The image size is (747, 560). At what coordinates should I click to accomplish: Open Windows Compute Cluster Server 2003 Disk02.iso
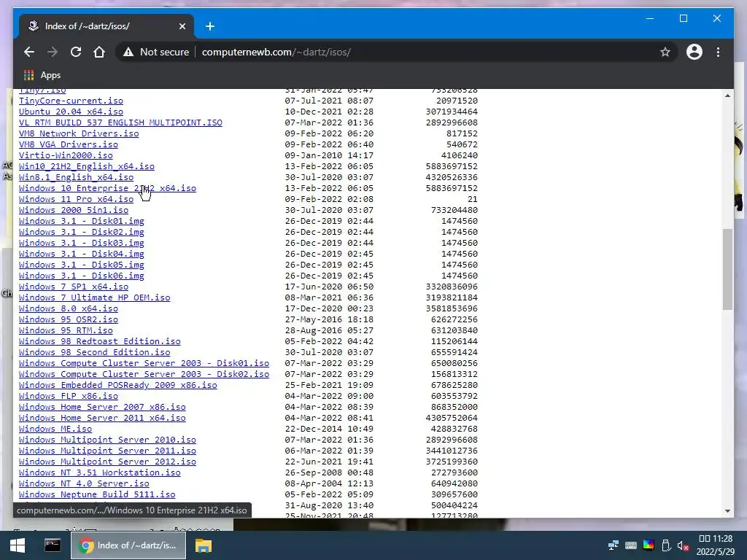pos(144,375)
